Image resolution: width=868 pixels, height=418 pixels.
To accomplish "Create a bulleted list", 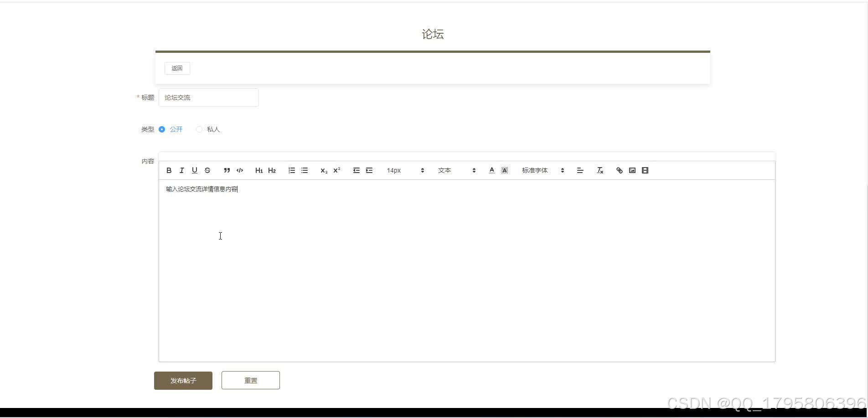I will pyautogui.click(x=305, y=170).
